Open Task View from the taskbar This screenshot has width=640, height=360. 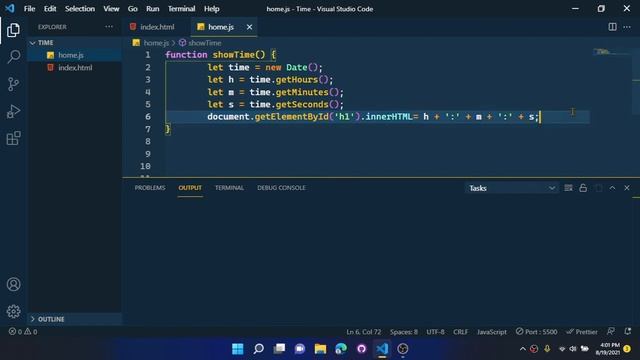279,349
